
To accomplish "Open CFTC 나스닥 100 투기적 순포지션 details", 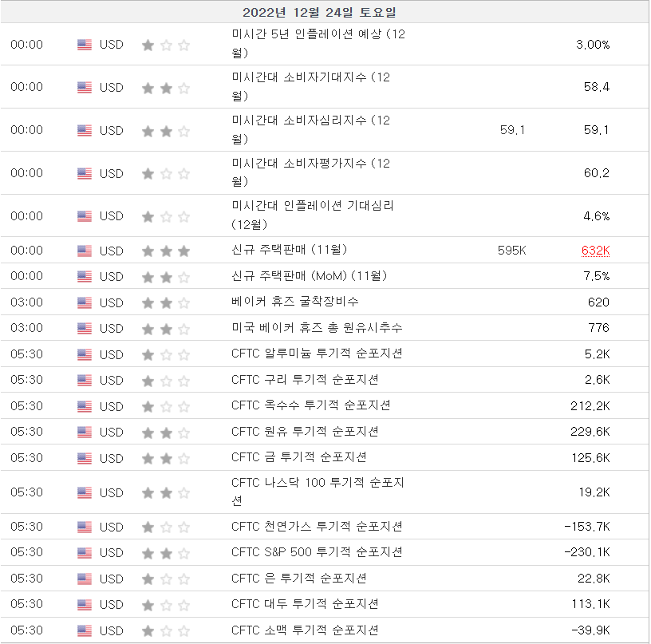I will [x=318, y=492].
